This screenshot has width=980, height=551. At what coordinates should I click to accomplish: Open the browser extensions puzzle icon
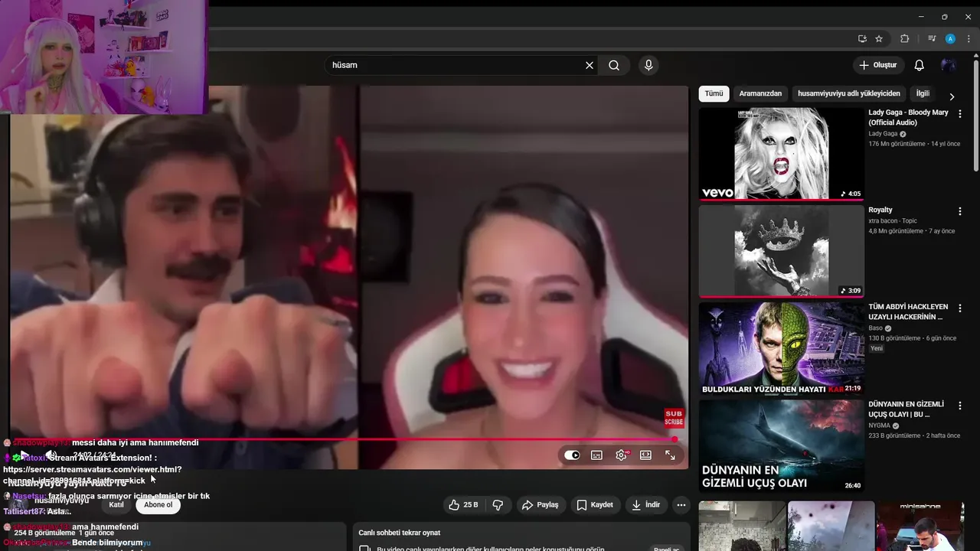[904, 39]
